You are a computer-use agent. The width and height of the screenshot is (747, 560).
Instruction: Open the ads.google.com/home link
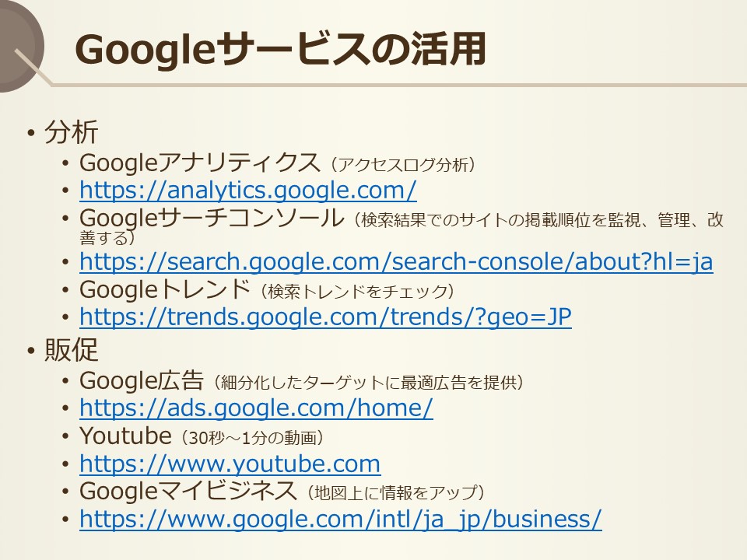[x=256, y=408]
